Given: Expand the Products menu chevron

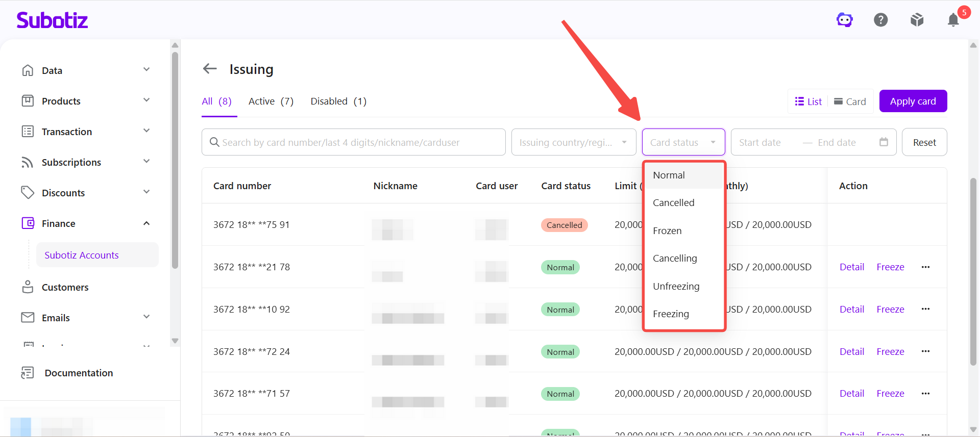Looking at the screenshot, I should (146, 100).
